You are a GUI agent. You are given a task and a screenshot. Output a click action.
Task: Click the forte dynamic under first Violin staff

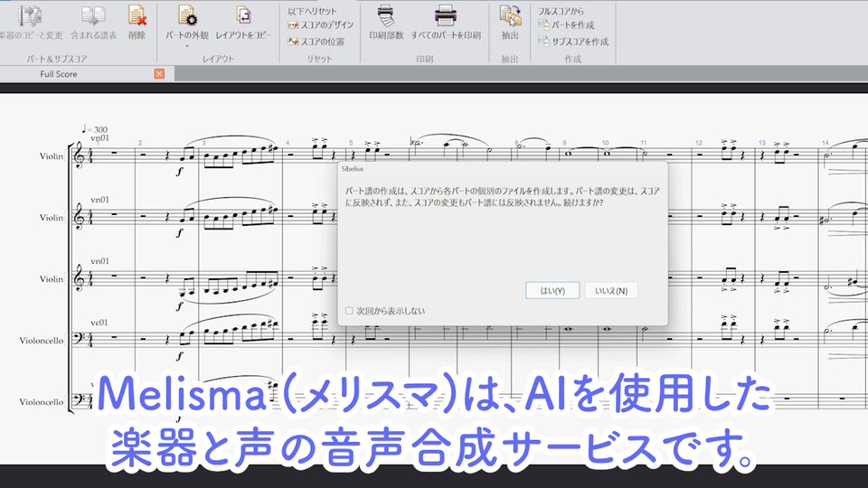coord(179,172)
